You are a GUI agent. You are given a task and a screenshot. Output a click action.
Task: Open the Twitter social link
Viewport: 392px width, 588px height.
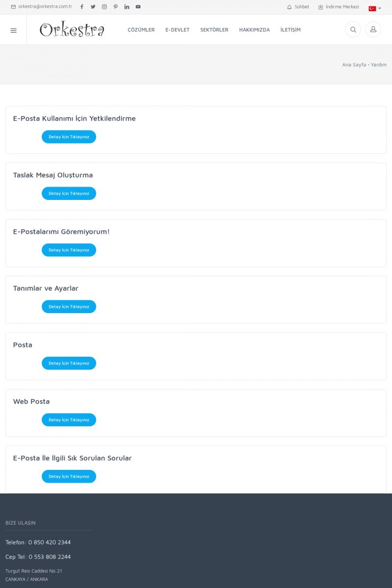coord(93,7)
